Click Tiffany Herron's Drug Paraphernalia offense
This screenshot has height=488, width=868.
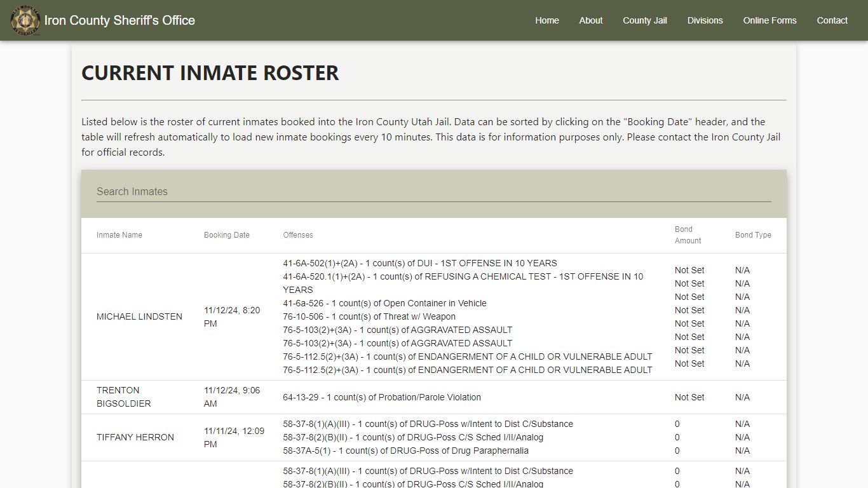tap(405, 451)
